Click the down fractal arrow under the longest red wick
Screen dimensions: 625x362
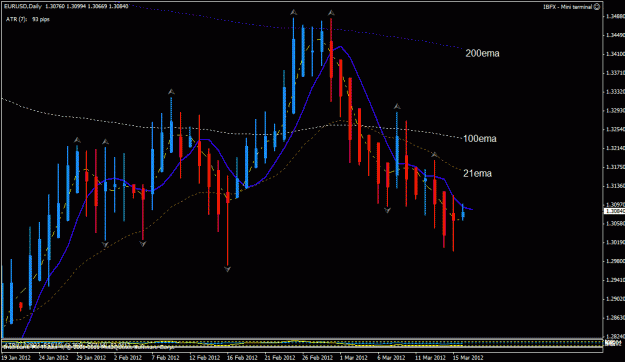point(227,270)
